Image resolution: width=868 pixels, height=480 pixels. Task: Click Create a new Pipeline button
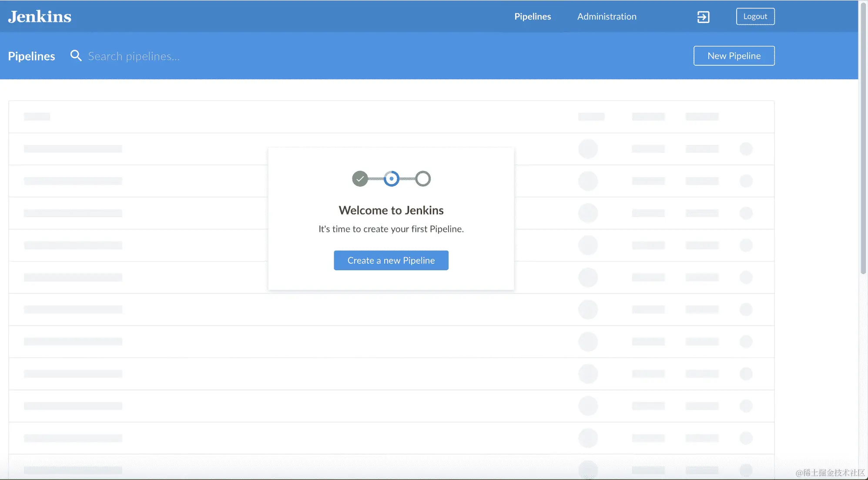[391, 260]
